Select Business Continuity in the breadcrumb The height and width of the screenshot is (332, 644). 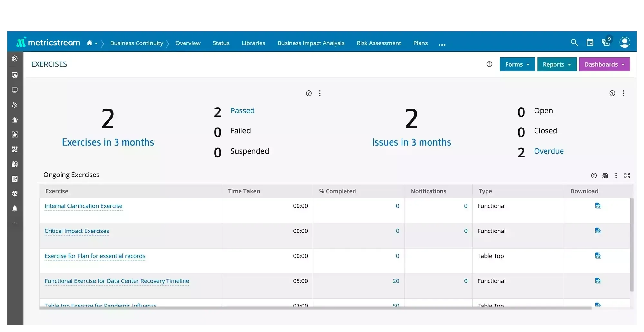click(x=137, y=43)
